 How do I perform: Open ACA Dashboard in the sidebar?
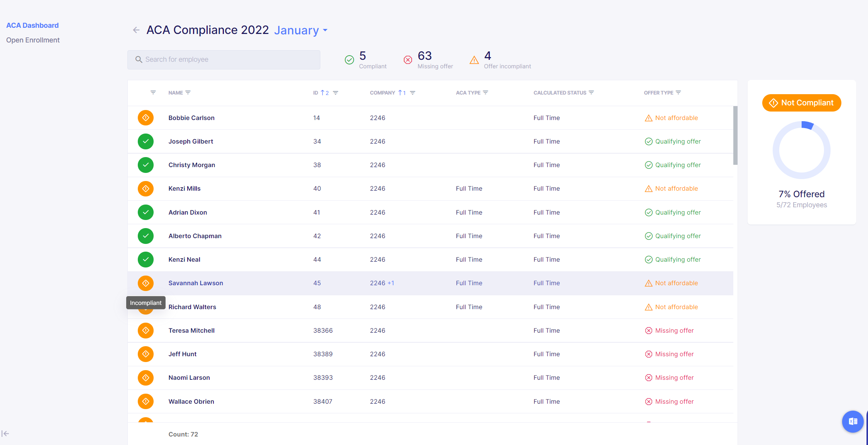click(x=32, y=25)
